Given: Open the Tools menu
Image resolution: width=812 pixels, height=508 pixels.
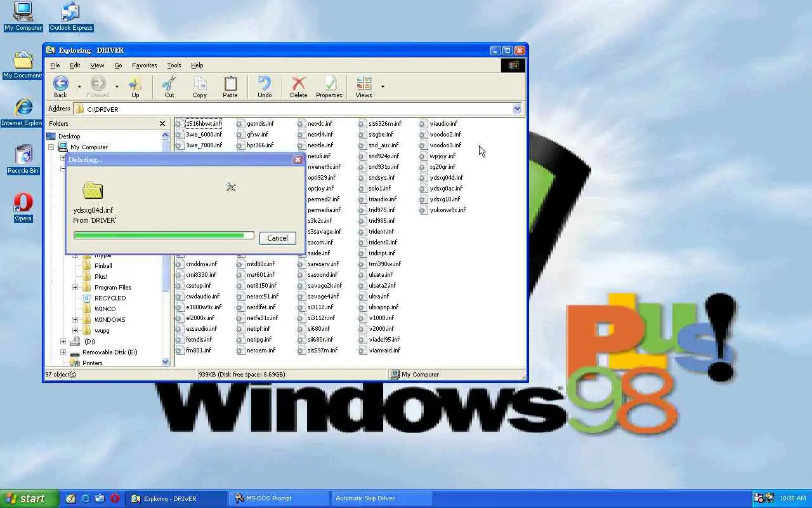Looking at the screenshot, I should pos(174,65).
